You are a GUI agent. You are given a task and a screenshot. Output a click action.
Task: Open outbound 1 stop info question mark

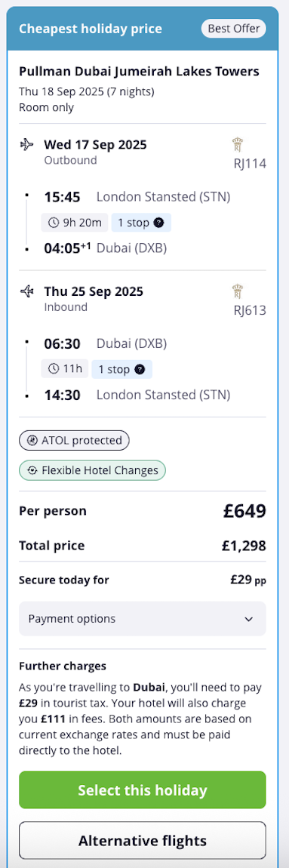pos(159,223)
